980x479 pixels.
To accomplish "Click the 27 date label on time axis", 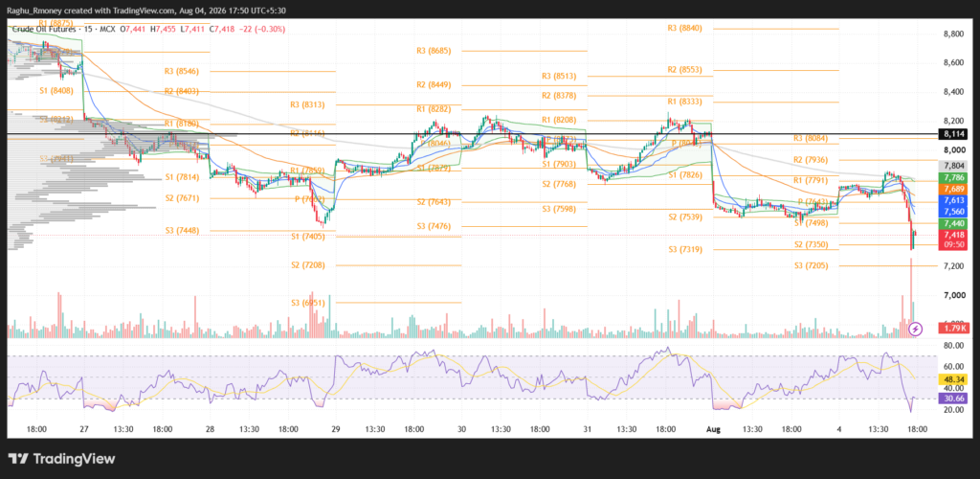I will pyautogui.click(x=84, y=429).
